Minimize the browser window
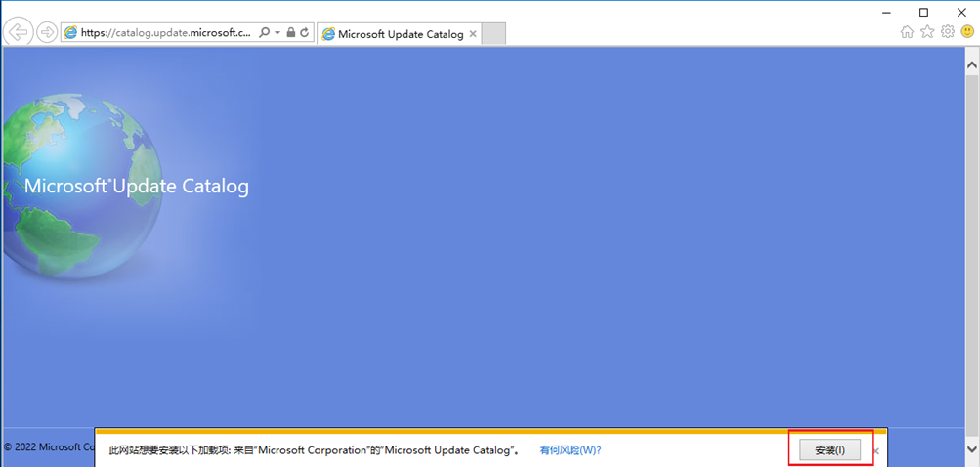Screen dimensions: 980x467 click(886, 12)
